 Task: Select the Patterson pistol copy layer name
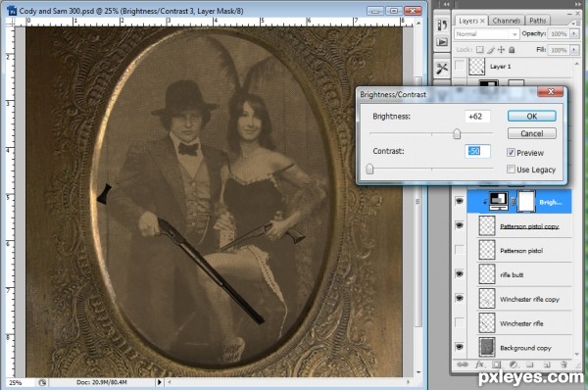(x=529, y=226)
